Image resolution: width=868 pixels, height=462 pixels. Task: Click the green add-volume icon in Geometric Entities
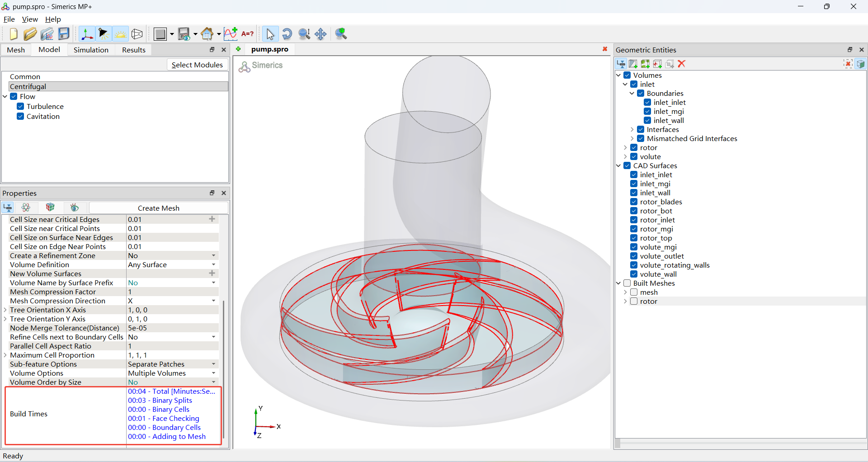pyautogui.click(x=645, y=64)
